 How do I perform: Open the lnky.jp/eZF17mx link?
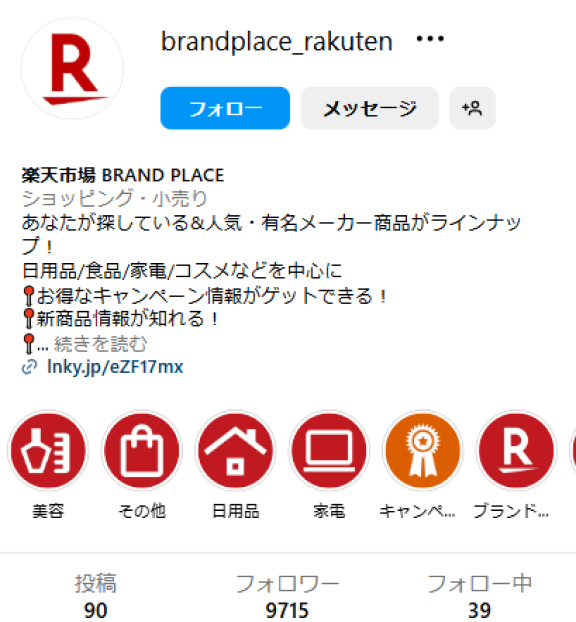pos(115,367)
